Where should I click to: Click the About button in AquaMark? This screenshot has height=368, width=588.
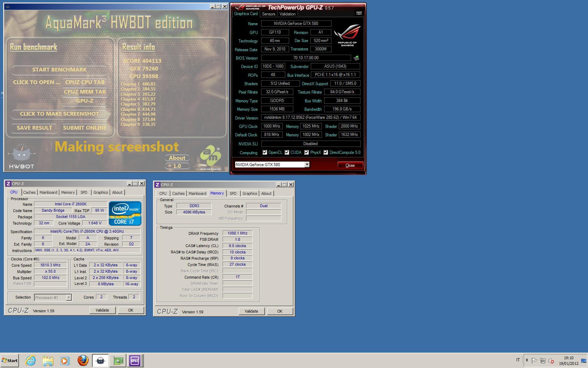[x=177, y=158]
